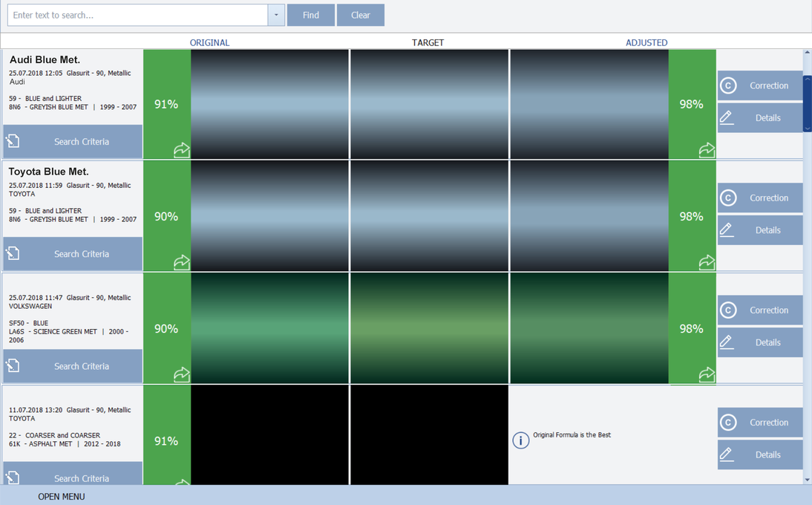This screenshot has height=505, width=812.
Task: Click the scrollbar up arrow
Action: pos(808,53)
